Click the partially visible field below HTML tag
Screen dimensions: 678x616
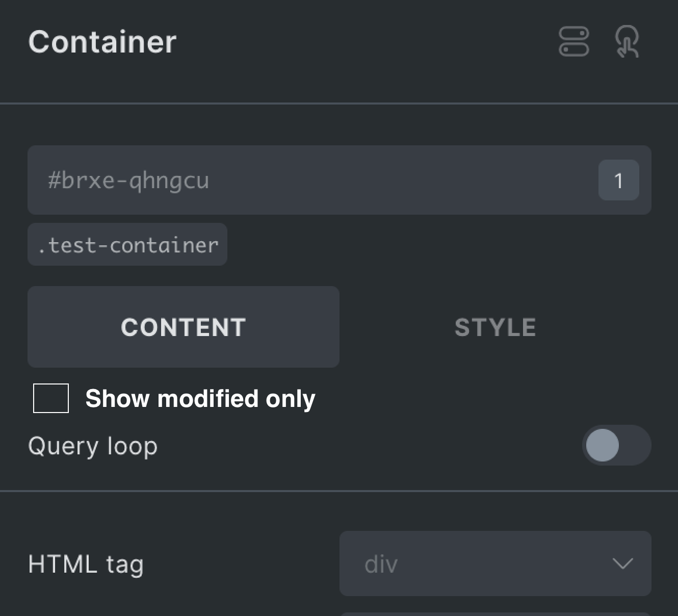point(496,614)
